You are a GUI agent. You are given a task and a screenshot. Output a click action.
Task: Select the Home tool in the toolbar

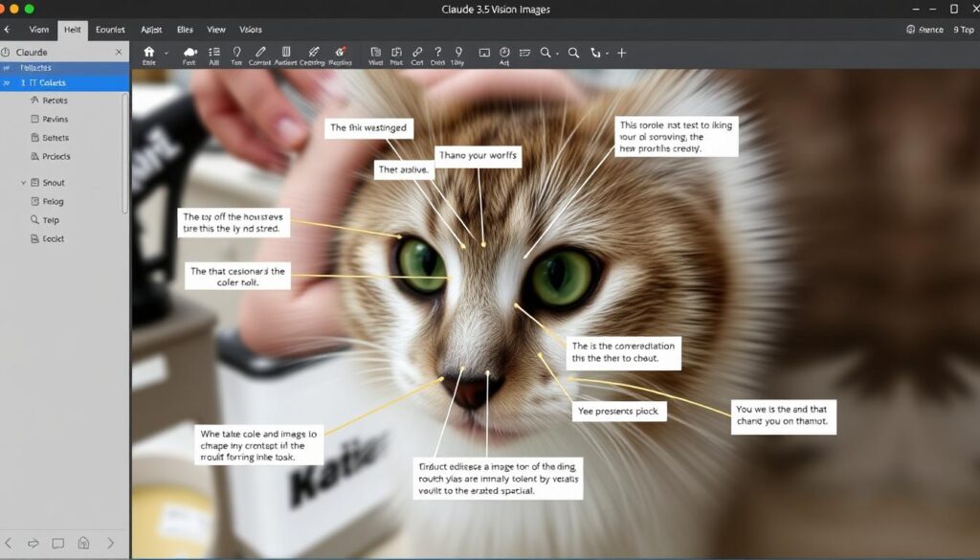(x=148, y=53)
